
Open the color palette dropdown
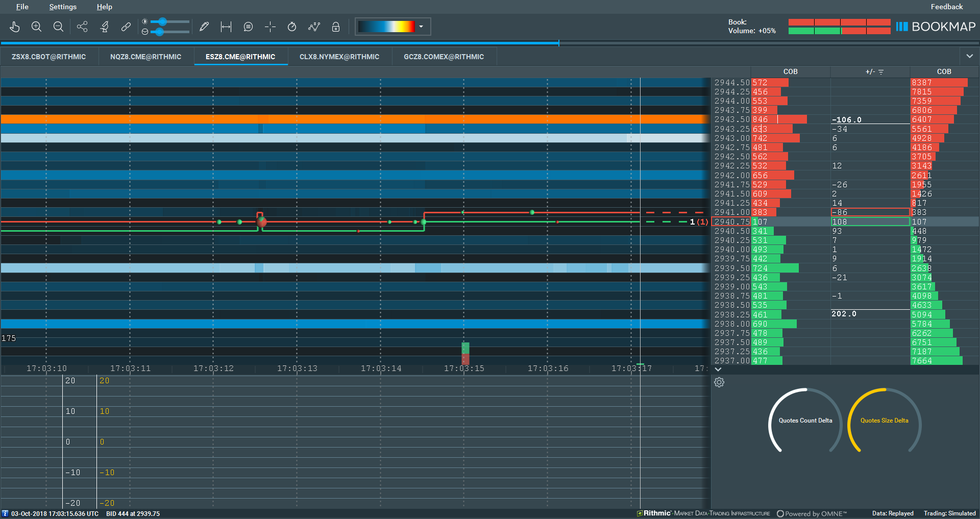421,27
